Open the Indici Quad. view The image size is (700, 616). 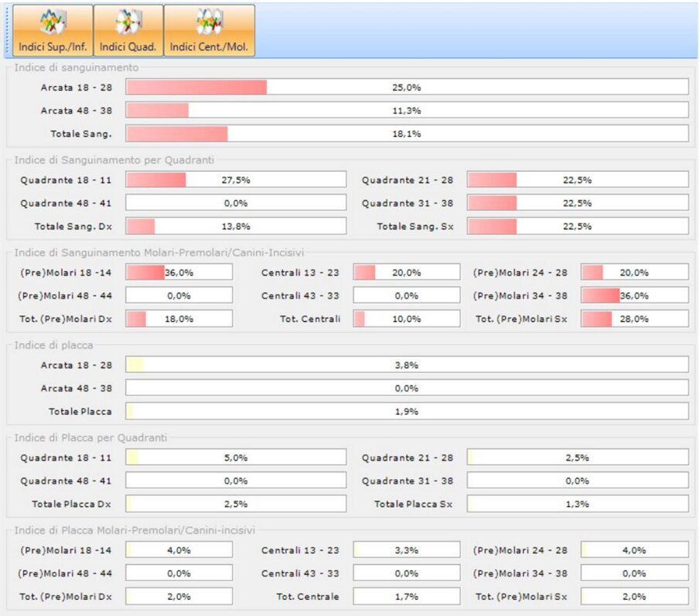pos(128,31)
